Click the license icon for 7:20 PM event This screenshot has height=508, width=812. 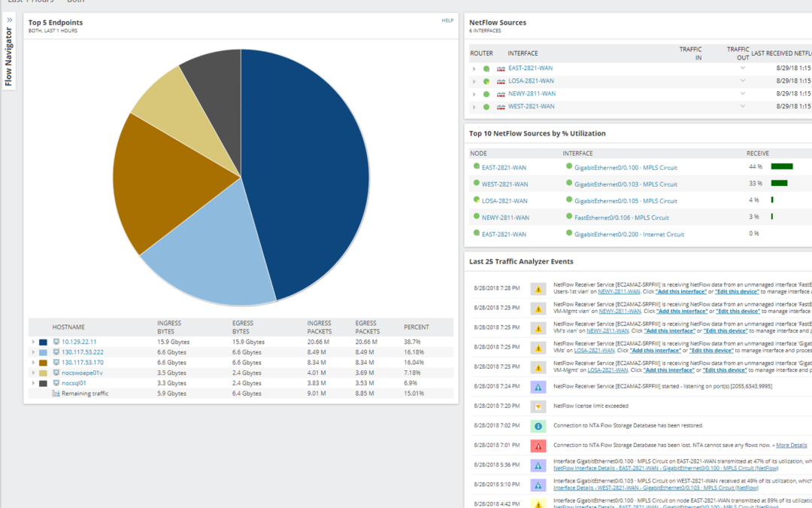pos(538,406)
